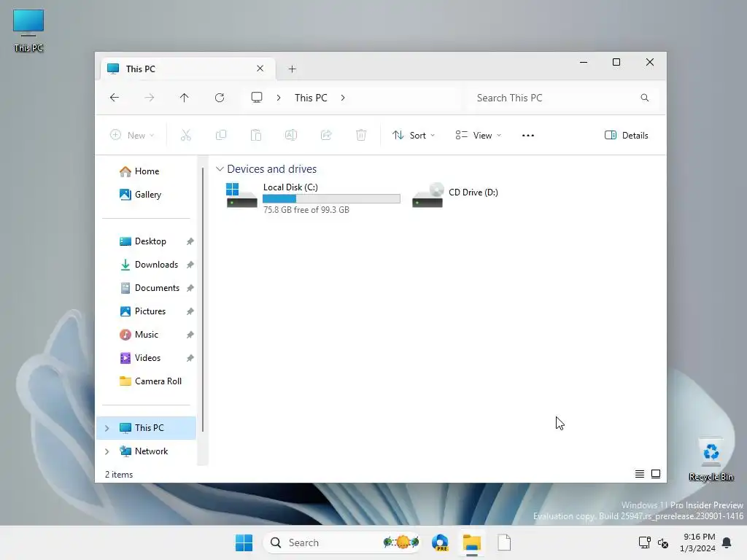Click the Cut scissors icon
The image size is (747, 560).
click(186, 135)
